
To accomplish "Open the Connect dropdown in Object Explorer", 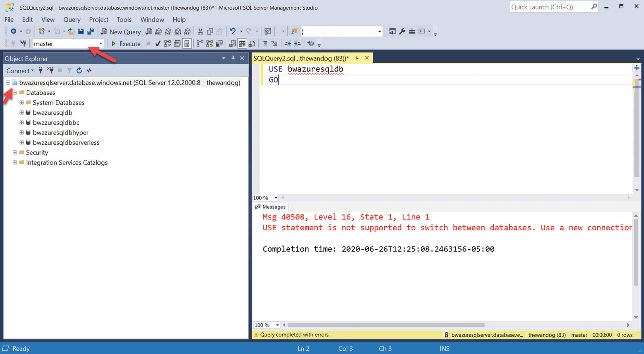I will [x=20, y=71].
